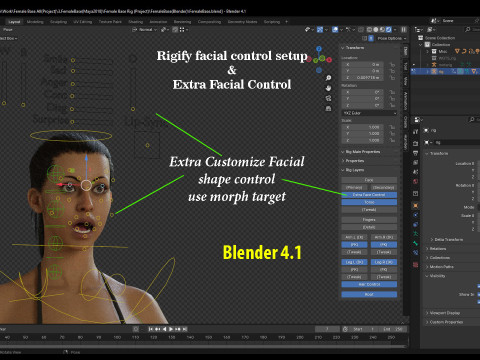480x360 pixels.
Task: Switch perspective/orthographic grid icon
Action: click(328, 108)
